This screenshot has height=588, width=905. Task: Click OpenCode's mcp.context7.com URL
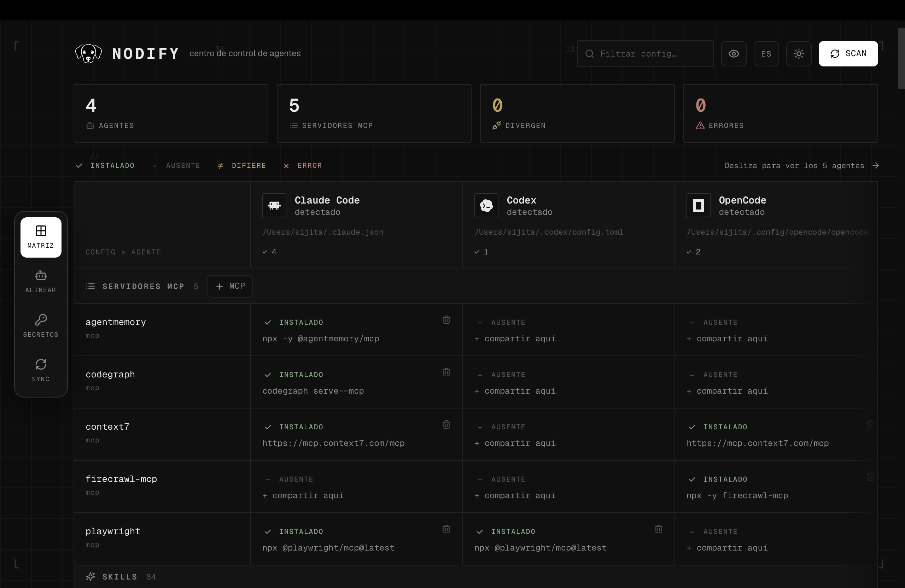758,443
